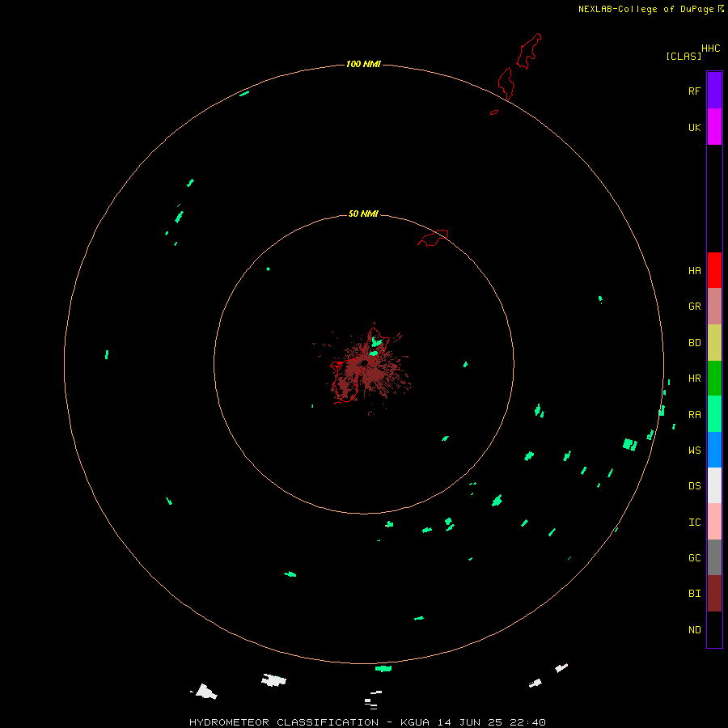Select the BD yellow legend swatch
Screen dimensions: 728x728
pyautogui.click(x=714, y=343)
